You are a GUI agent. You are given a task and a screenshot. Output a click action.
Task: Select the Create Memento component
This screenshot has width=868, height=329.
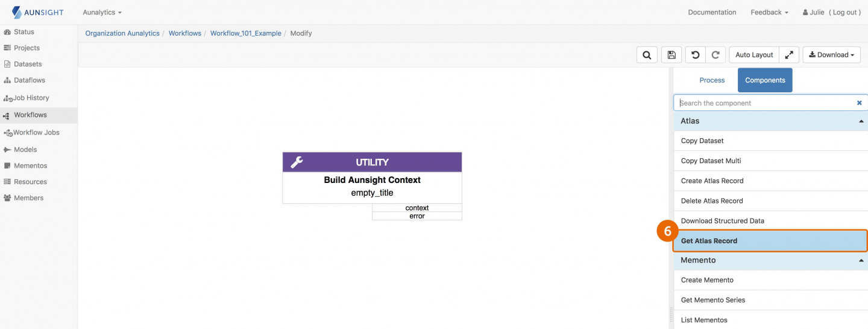point(770,280)
